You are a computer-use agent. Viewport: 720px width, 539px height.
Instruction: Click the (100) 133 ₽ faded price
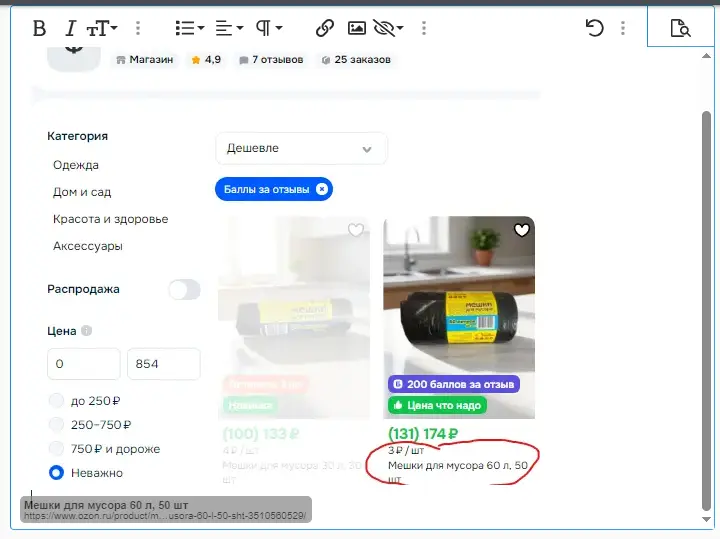261,433
